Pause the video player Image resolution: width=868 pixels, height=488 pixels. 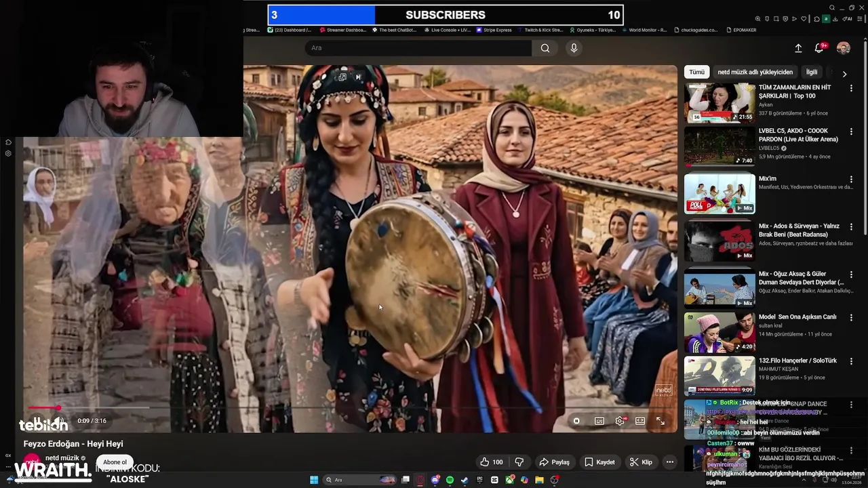click(576, 421)
